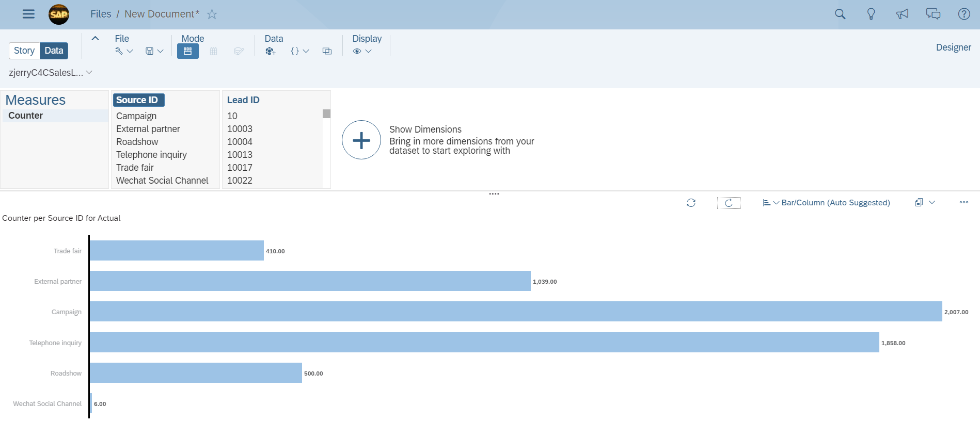Select Lead ID 10022

pos(240,181)
